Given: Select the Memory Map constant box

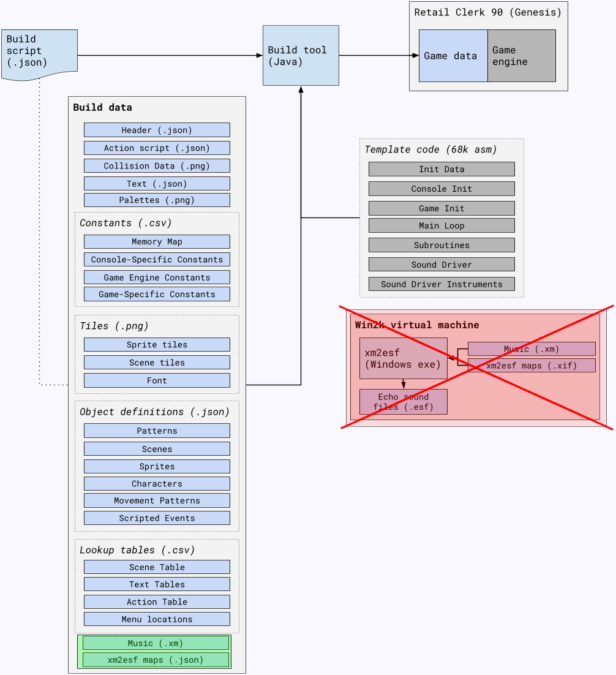Looking at the screenshot, I should tap(157, 241).
